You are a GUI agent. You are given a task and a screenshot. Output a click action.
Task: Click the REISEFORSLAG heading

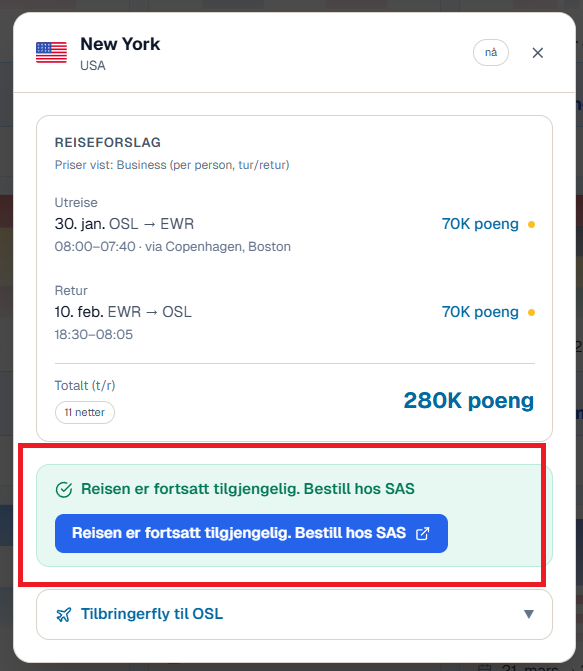108,143
